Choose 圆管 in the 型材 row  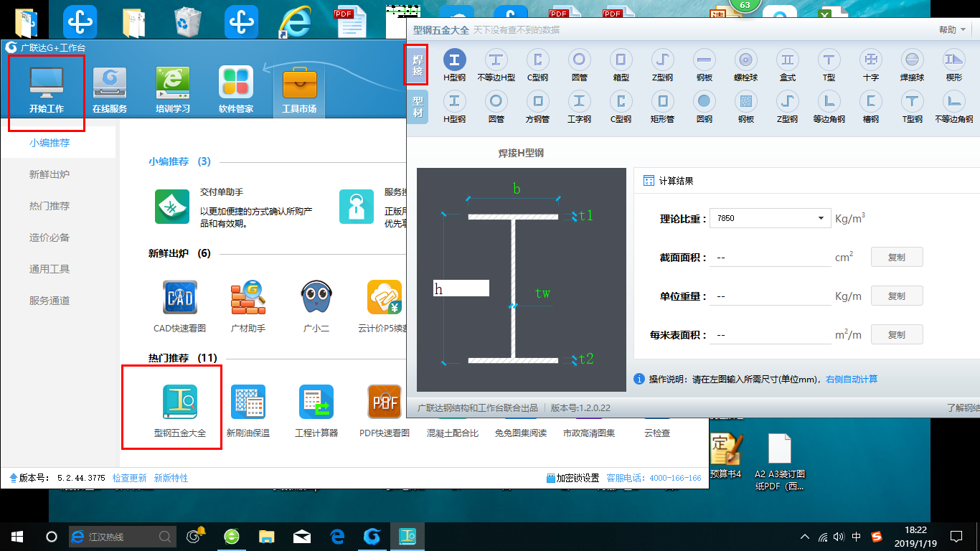click(x=496, y=107)
